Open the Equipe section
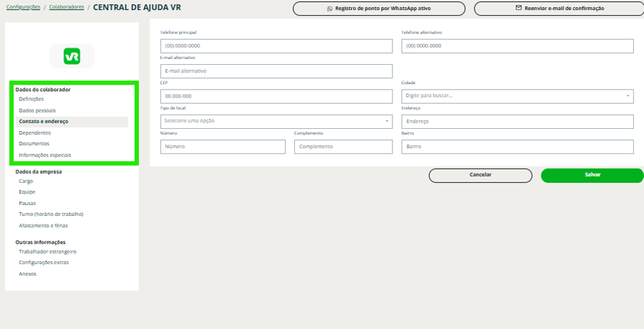 [x=27, y=192]
